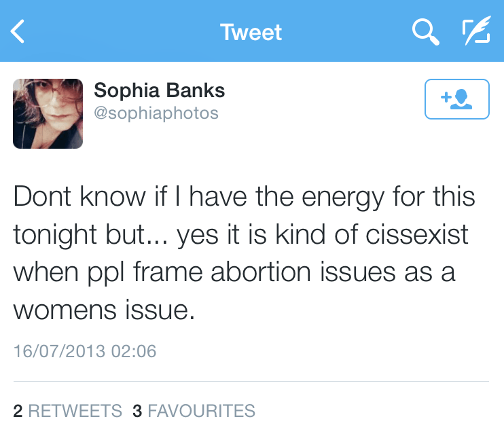The height and width of the screenshot is (438, 504).
Task: Compose a new tweet with quill icon
Action: (x=475, y=32)
